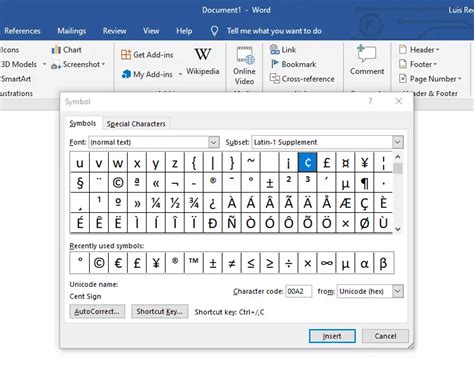
Task: Open Get Add-ins store
Action: (x=147, y=55)
